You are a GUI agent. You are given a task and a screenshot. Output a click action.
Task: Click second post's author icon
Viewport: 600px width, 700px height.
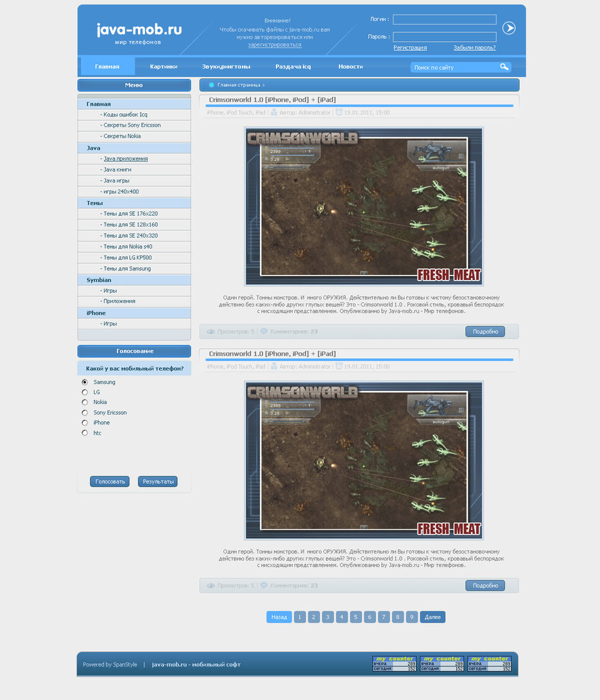pyautogui.click(x=274, y=367)
